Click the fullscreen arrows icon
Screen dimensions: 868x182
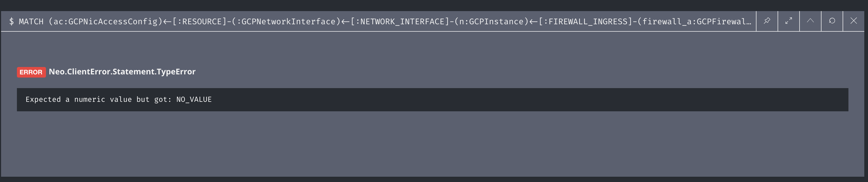(x=788, y=21)
